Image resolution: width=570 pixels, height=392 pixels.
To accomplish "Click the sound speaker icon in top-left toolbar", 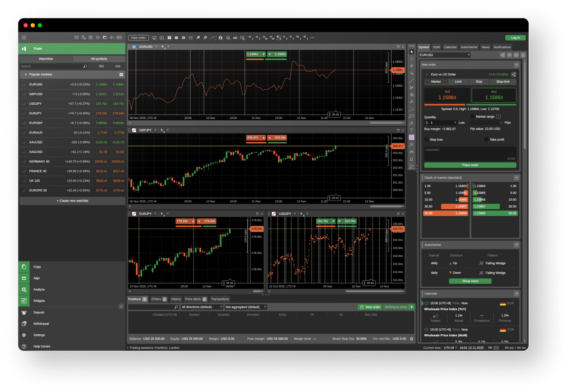I will (112, 38).
